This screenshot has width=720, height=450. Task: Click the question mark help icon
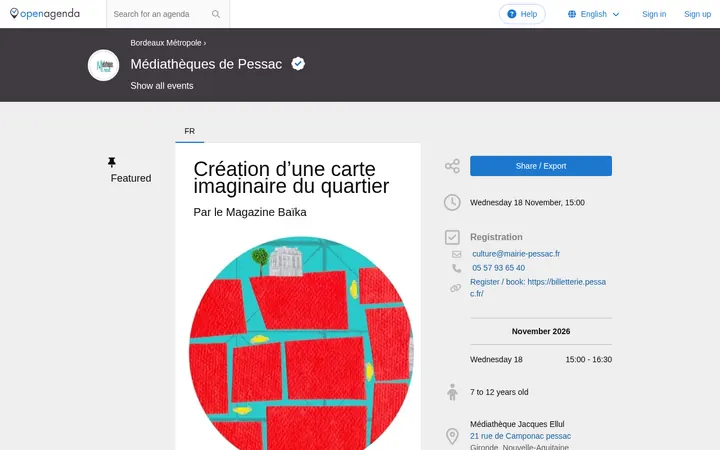pyautogui.click(x=512, y=14)
